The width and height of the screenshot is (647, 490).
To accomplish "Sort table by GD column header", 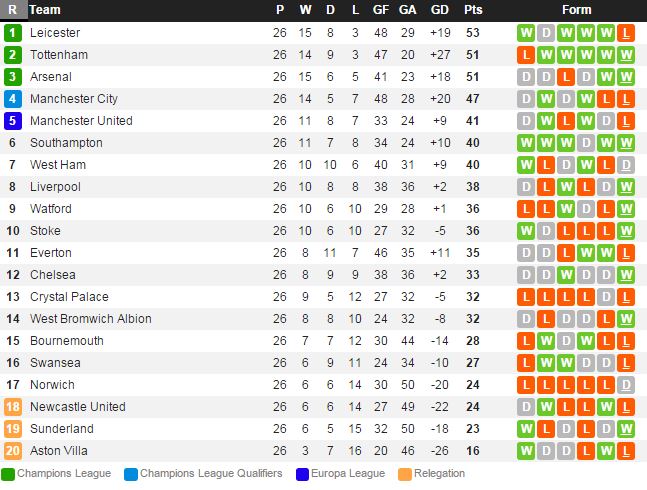I will pos(438,10).
